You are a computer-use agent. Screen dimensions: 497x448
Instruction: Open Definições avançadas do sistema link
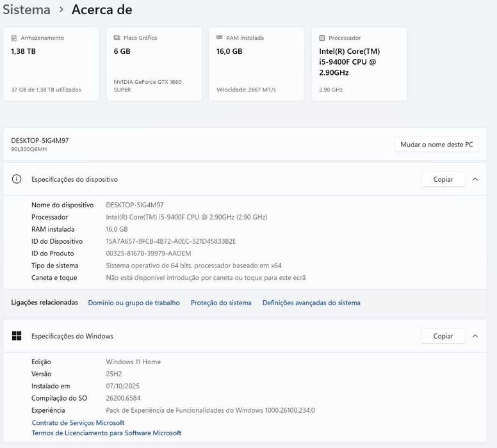tap(311, 303)
